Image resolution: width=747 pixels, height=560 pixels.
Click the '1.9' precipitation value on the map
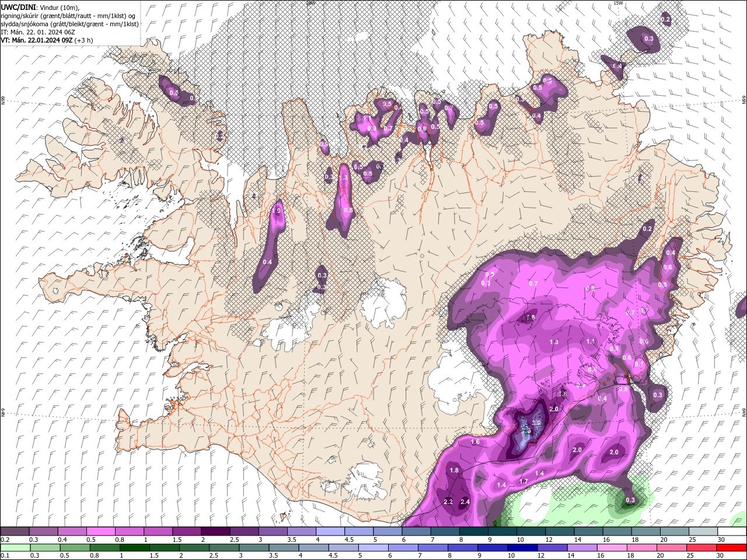pyautogui.click(x=277, y=211)
